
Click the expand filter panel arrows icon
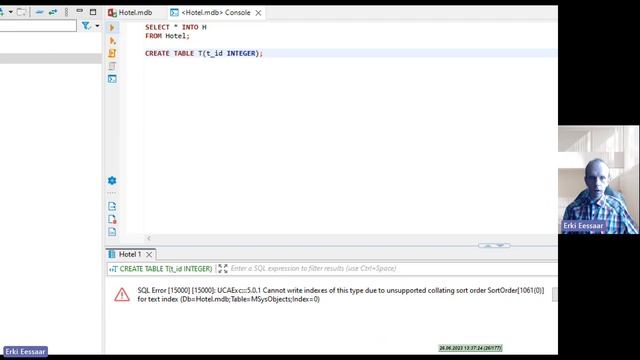[222, 269]
